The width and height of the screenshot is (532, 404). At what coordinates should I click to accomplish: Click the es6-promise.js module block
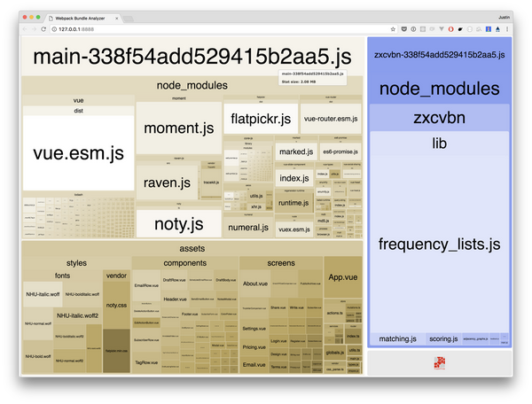[340, 151]
